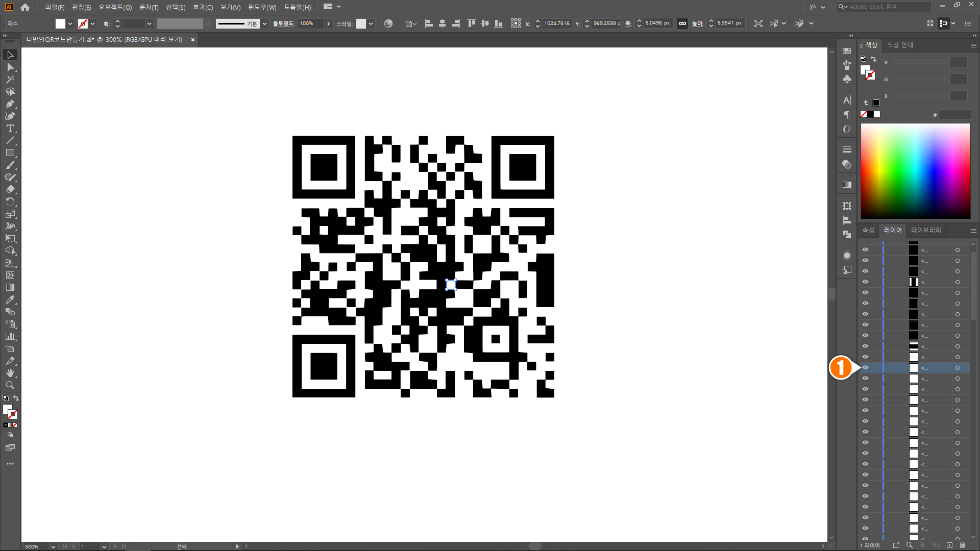Pick the Eraser tool
The width and height of the screenshot is (980, 551).
point(10,189)
